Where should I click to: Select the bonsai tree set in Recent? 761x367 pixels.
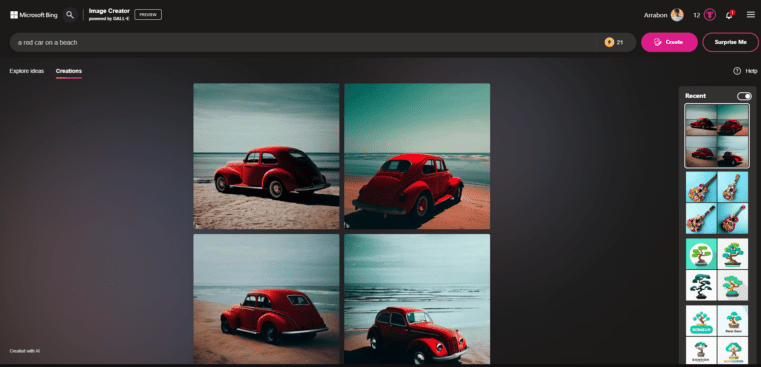click(x=717, y=269)
